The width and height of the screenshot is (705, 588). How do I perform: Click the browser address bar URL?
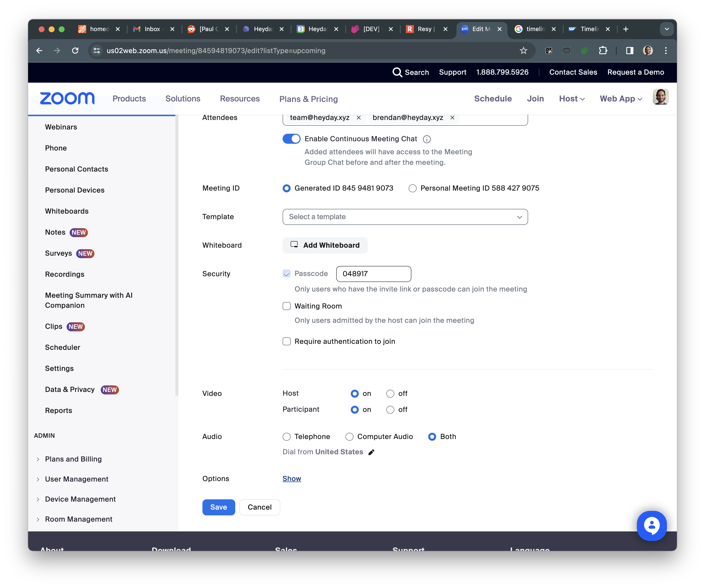[216, 51]
